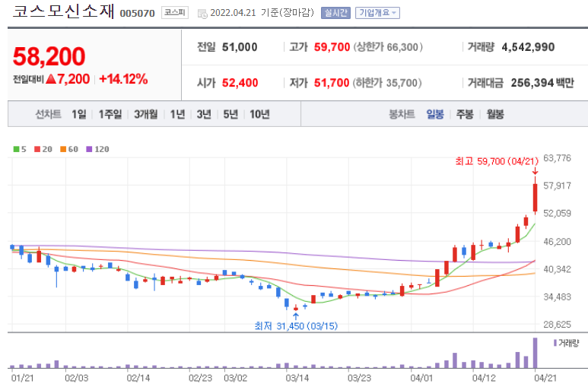Click the 거래량 value 4,542,990
The image size is (588, 387).
click(x=528, y=47)
